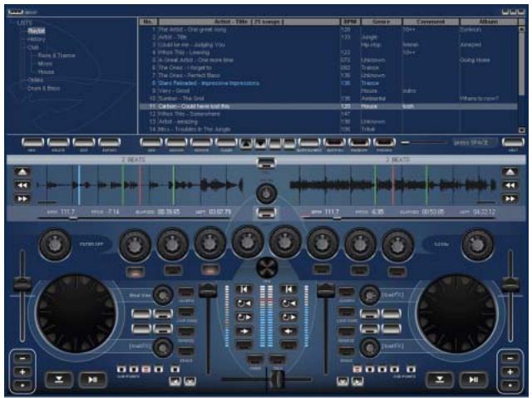532x398 pixels.
Task: Toggle the first kill button under right EQ
Action: (322, 270)
